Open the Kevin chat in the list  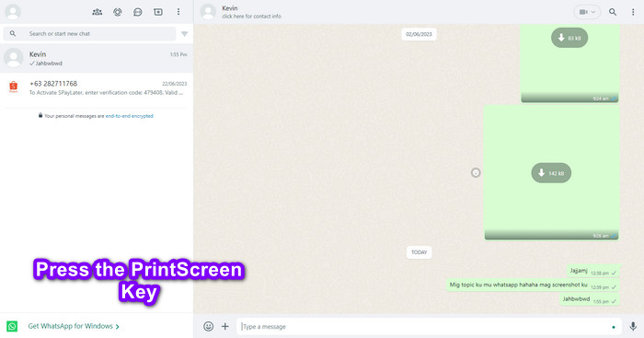pyautogui.click(x=97, y=58)
